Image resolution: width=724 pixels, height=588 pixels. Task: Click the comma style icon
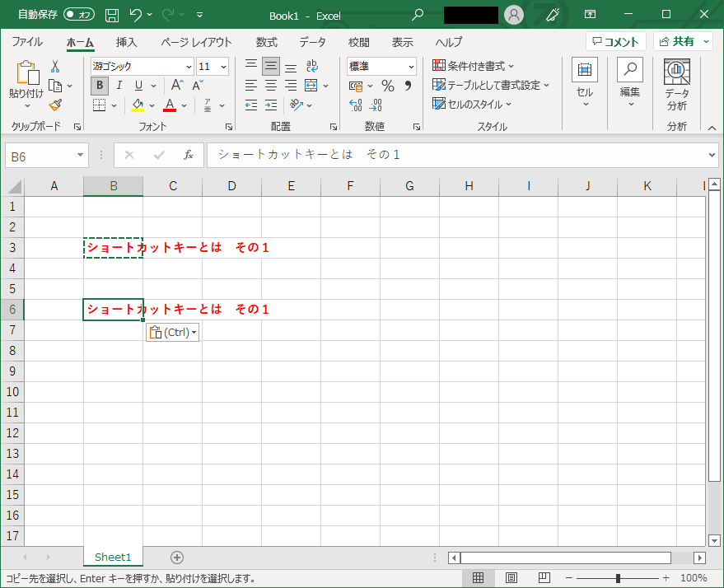pyautogui.click(x=408, y=86)
